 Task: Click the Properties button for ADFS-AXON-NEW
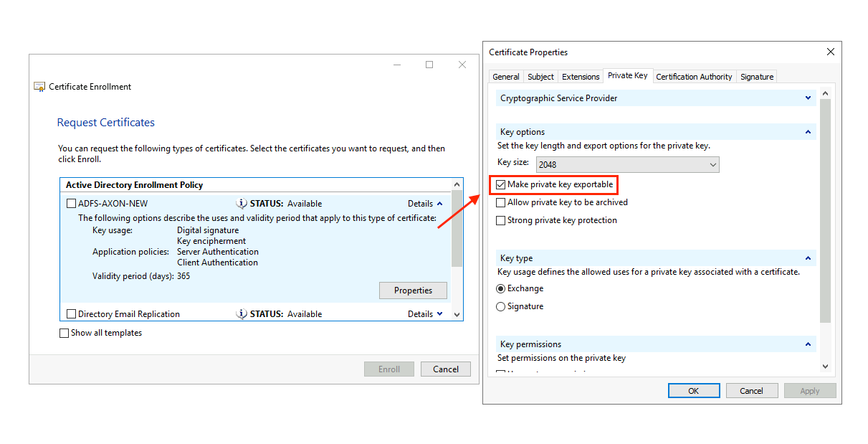click(x=413, y=290)
